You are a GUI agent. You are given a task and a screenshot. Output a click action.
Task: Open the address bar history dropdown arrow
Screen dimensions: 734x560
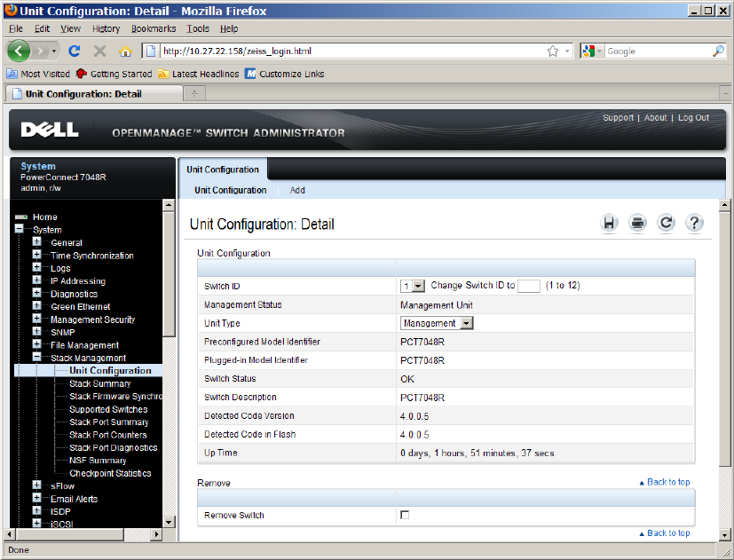567,51
